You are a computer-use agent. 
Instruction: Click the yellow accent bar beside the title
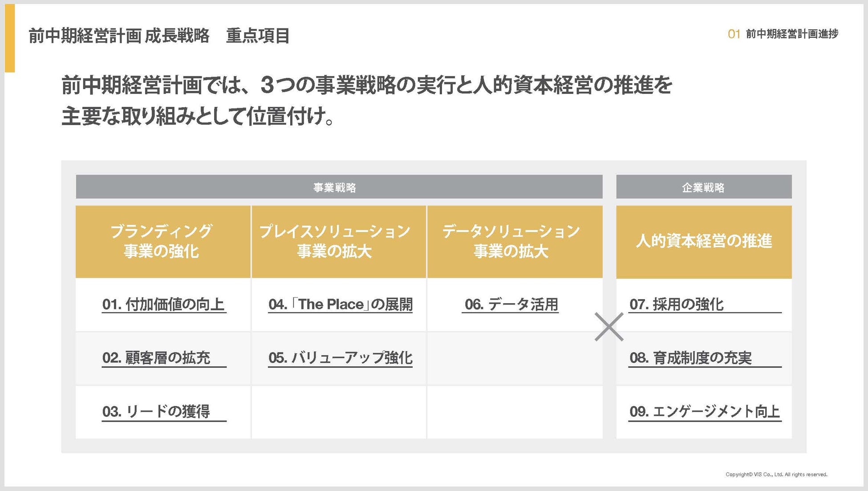point(10,38)
